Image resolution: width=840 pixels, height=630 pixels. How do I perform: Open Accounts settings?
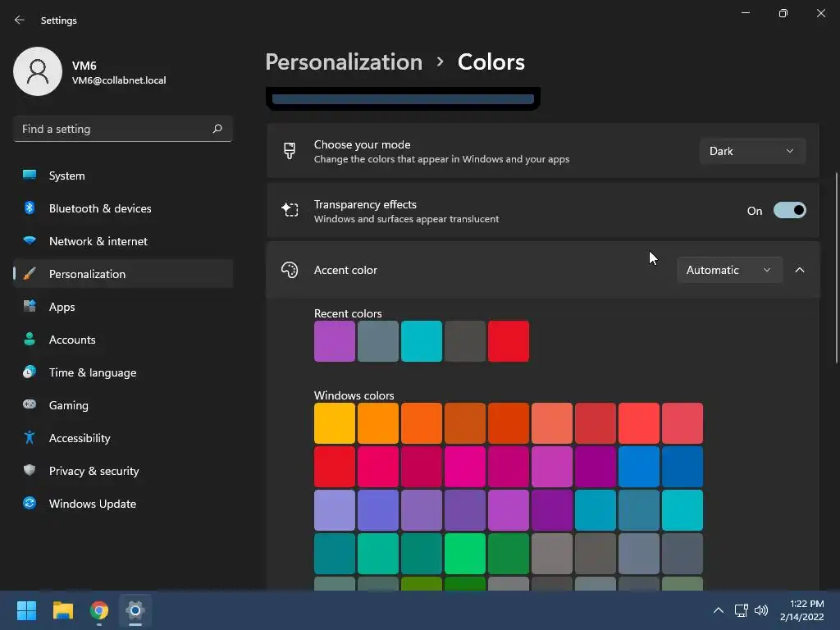[x=123, y=339]
